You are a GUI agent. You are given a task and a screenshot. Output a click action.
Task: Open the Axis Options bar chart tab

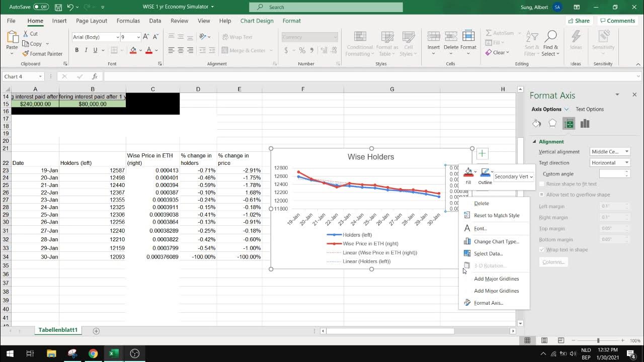click(585, 124)
